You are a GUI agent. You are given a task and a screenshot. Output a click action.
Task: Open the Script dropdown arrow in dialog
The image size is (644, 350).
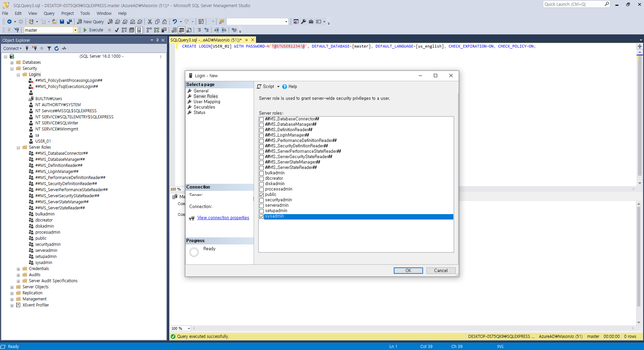point(278,87)
